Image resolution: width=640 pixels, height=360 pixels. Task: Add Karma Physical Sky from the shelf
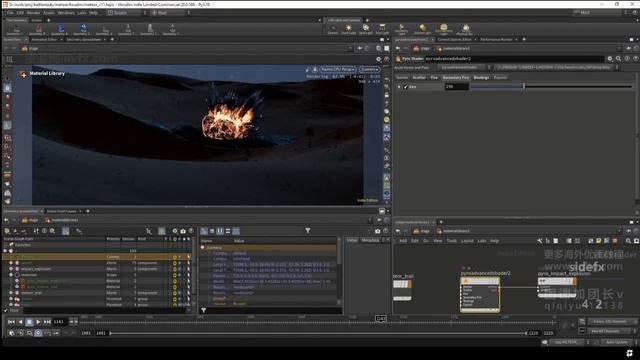(465, 29)
